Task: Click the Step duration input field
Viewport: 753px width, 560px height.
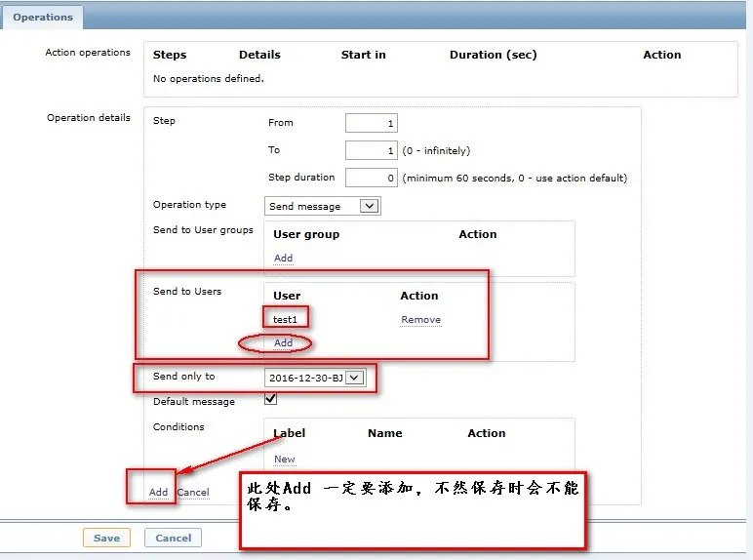Action: coord(372,178)
